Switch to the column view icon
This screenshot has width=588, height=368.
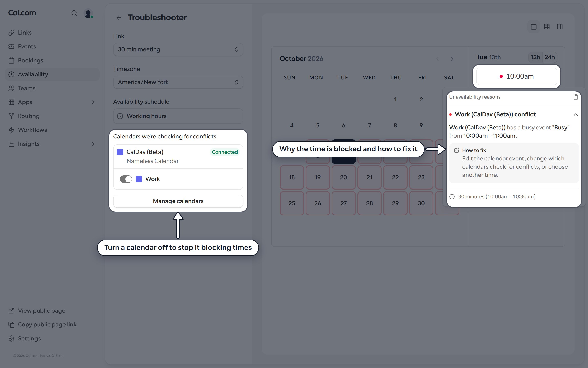[x=560, y=27]
